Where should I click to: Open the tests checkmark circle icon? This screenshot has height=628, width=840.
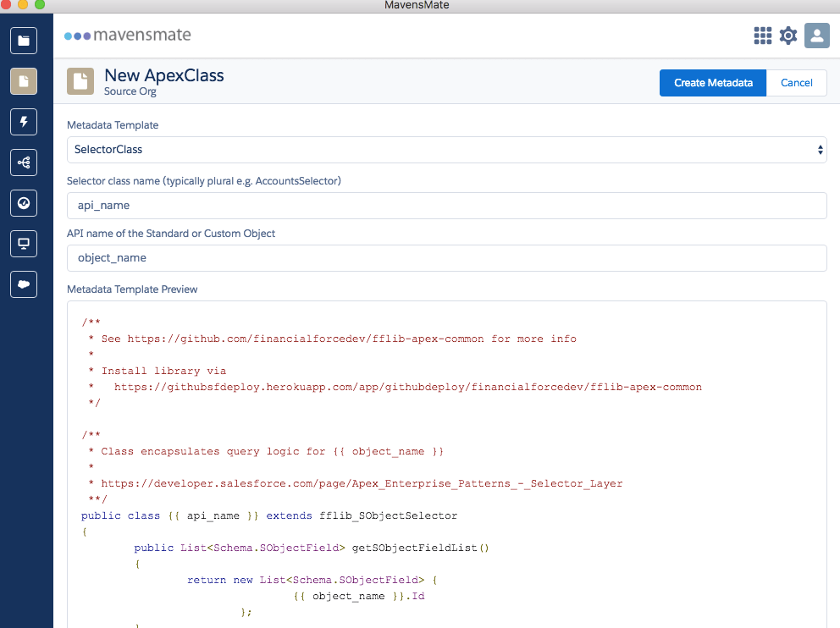click(24, 203)
